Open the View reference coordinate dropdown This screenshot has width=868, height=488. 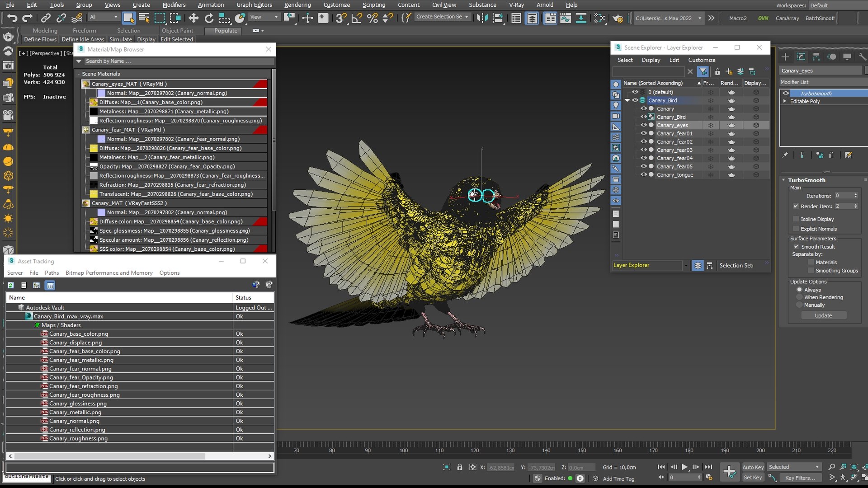pyautogui.click(x=276, y=17)
